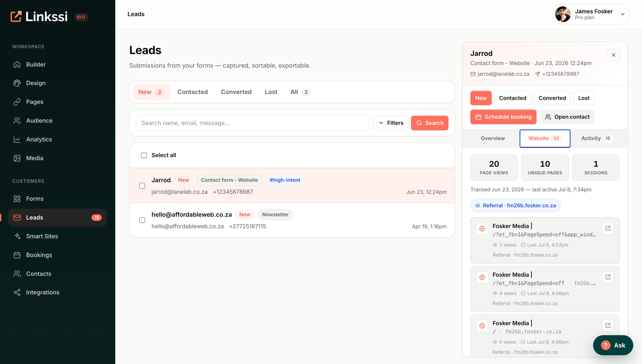Open Smart Sites via its sparkle icon
The image size is (642, 364).
[x=17, y=236]
